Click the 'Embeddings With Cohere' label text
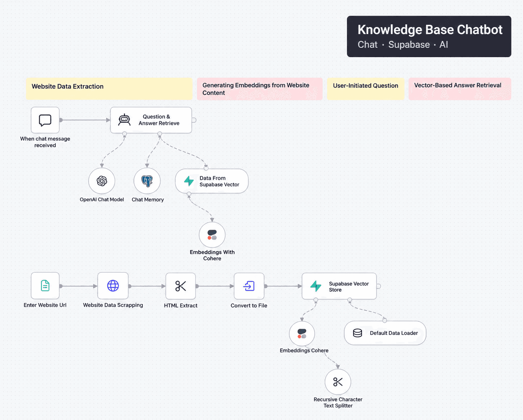Screen dimensions: 523x420 click(x=212, y=255)
